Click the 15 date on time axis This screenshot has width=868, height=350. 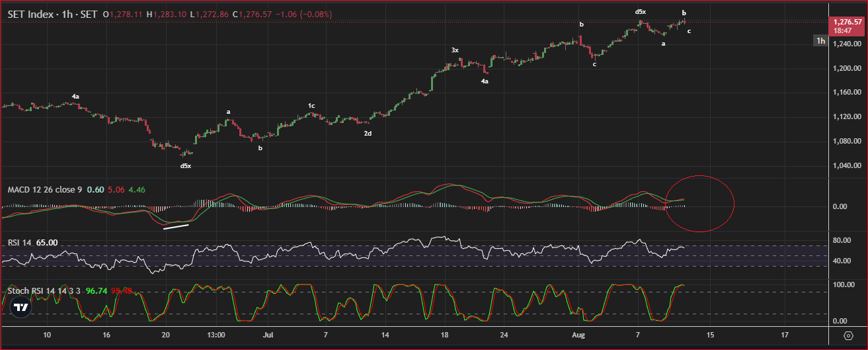click(711, 335)
